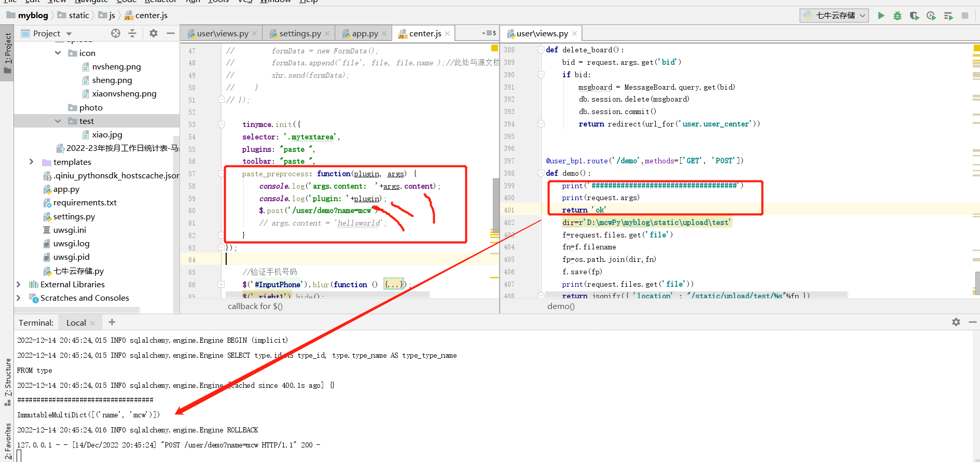
Task: Close the center.js tab
Action: click(448, 34)
